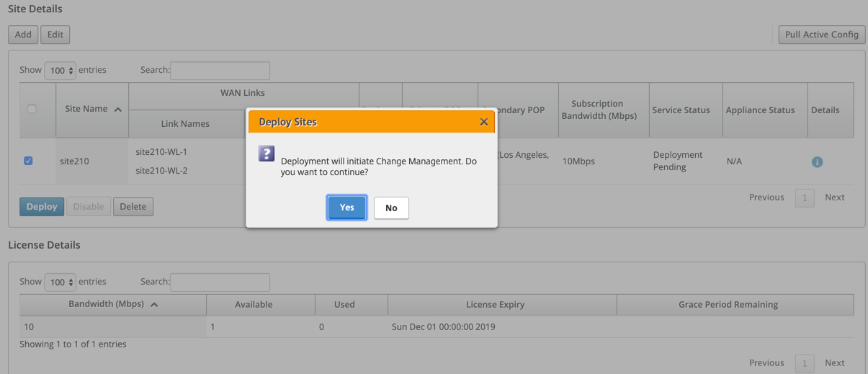Click the site210-WL-1 link name
This screenshot has height=374, width=868.
point(161,152)
